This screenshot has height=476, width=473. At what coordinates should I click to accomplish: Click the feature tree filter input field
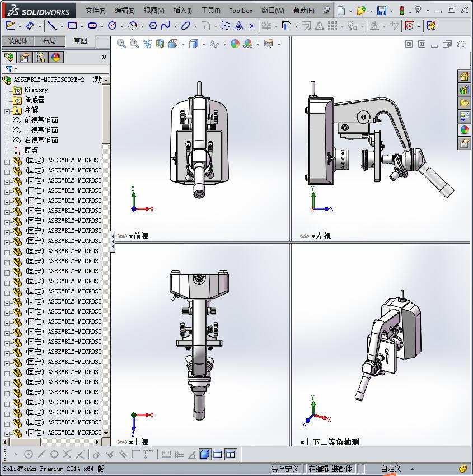click(x=56, y=69)
